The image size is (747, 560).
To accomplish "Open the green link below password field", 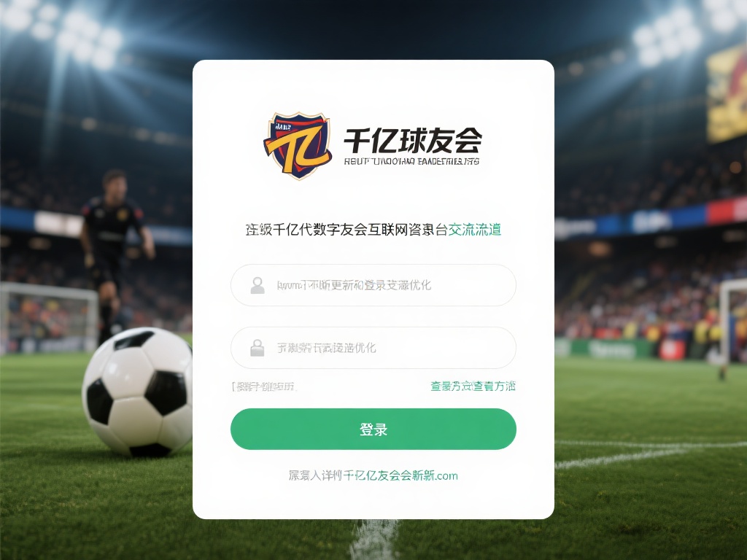I will point(473,386).
